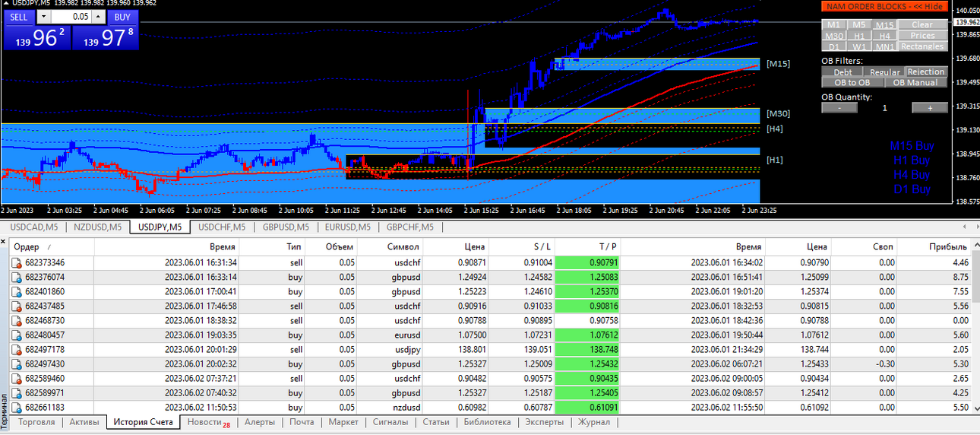Screen dimensions: 980x435
Task: Toggle the Debt OB filter
Action: pos(842,71)
